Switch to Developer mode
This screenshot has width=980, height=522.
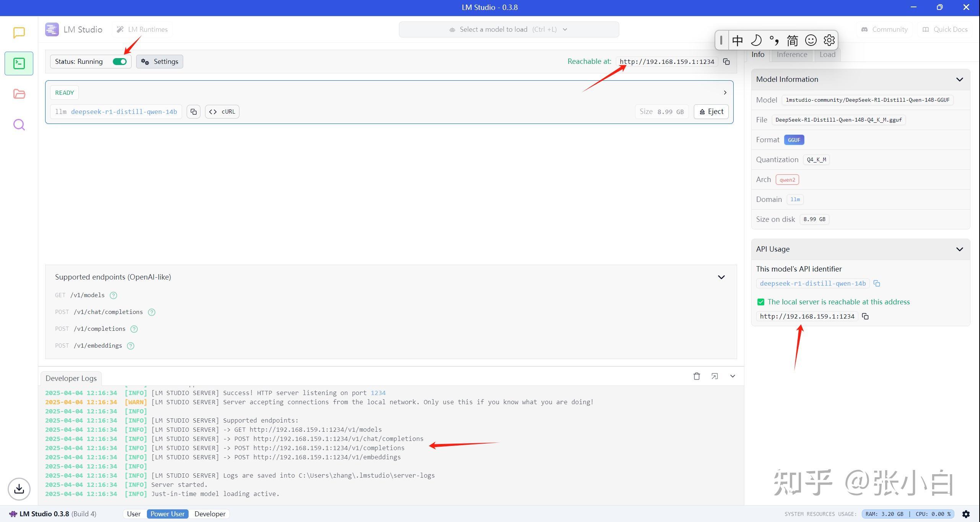pyautogui.click(x=210, y=514)
